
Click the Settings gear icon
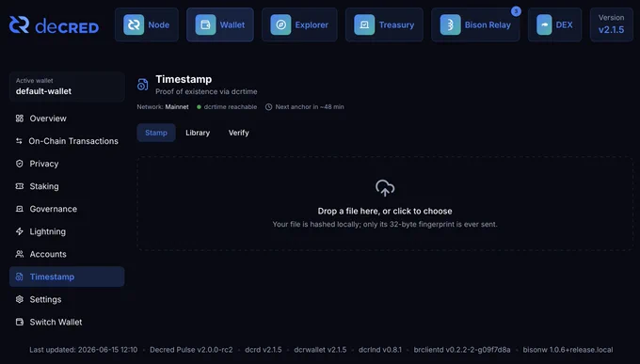[19, 299]
